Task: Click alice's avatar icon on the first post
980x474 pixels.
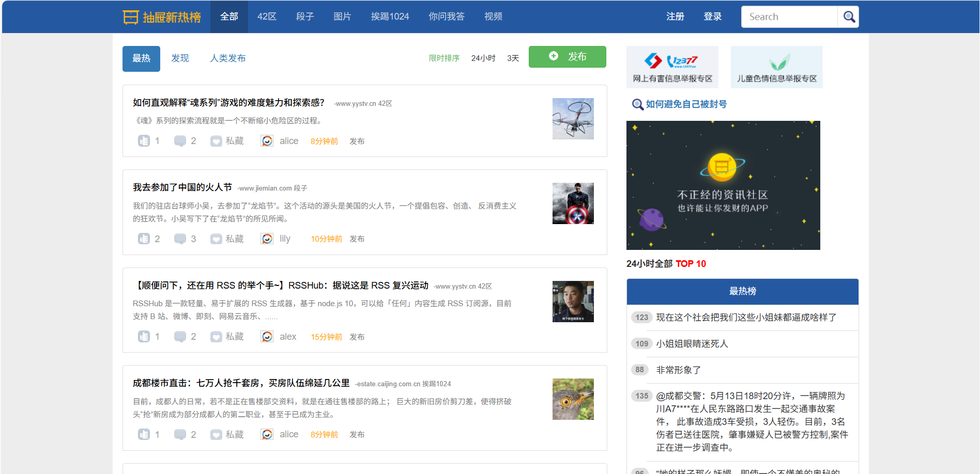Action: pos(267,141)
